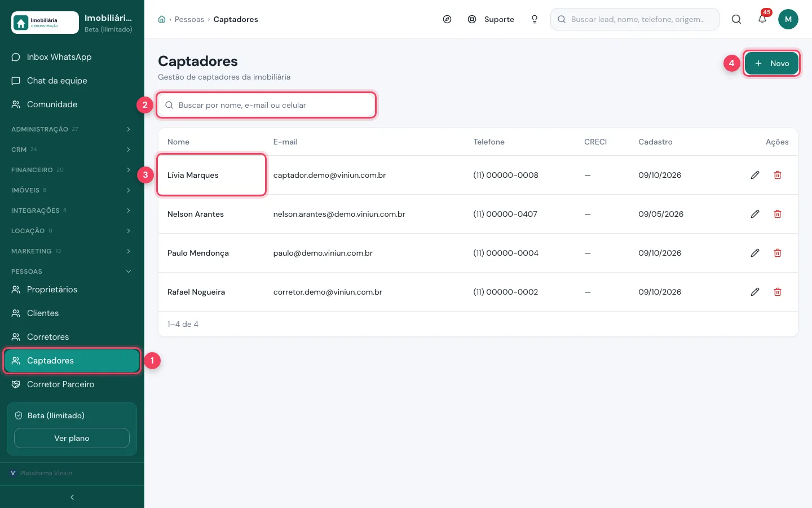Open Inbox WhatsApp in the sidebar

pos(72,57)
